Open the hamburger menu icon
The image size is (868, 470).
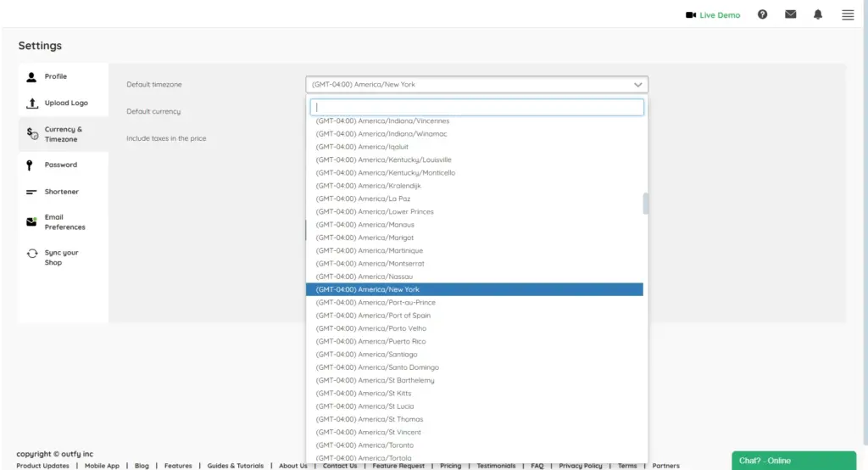(848, 14)
